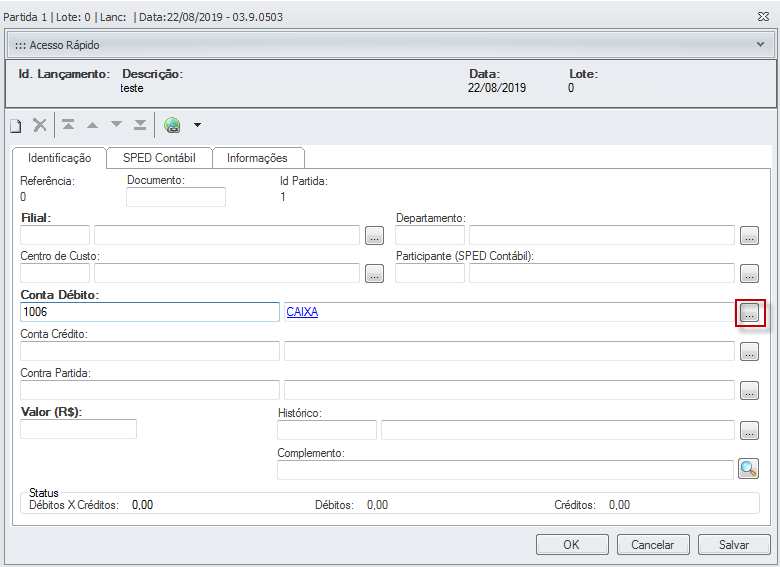The width and height of the screenshot is (780, 567).
Task: Open Conta Crédito lookup ellipsis button
Action: tap(750, 351)
